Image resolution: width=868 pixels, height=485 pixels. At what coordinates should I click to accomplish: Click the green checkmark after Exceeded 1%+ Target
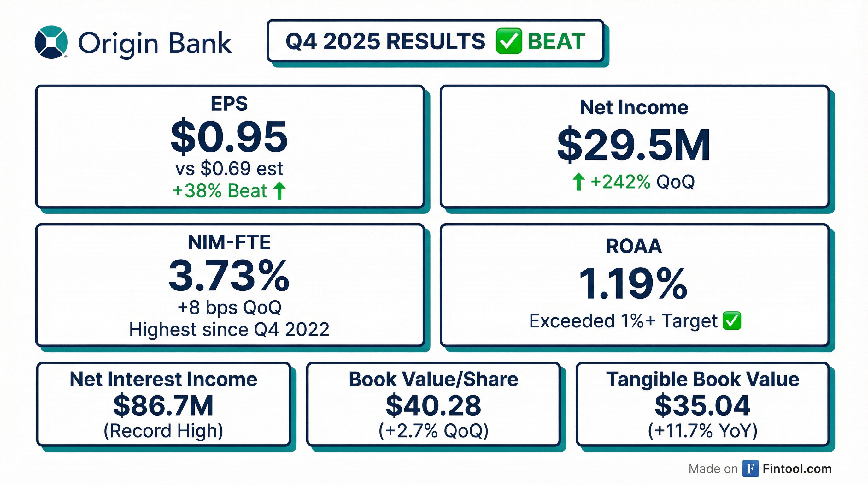click(732, 320)
